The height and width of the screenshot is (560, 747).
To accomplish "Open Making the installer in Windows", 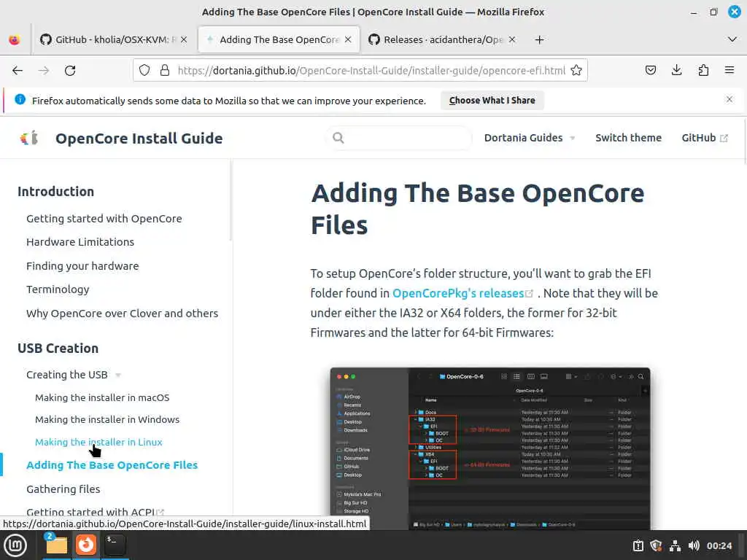I will pos(107,419).
